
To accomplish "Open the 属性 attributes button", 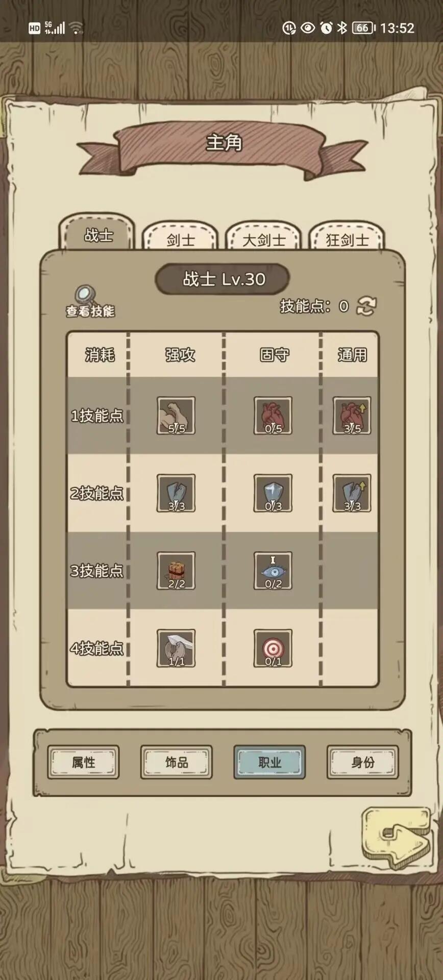I will (83, 762).
